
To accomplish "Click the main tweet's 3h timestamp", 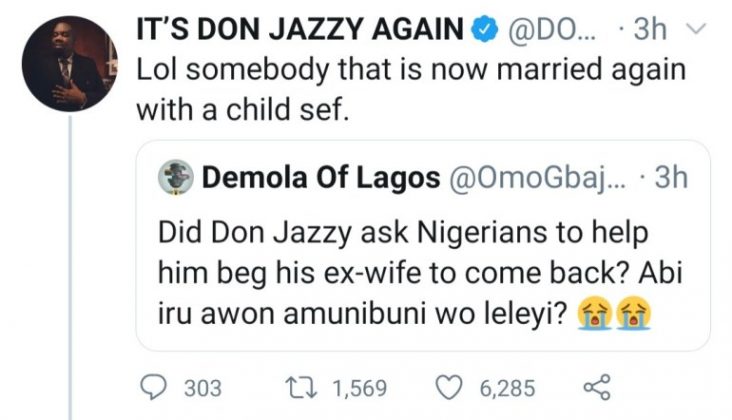I will [650, 31].
